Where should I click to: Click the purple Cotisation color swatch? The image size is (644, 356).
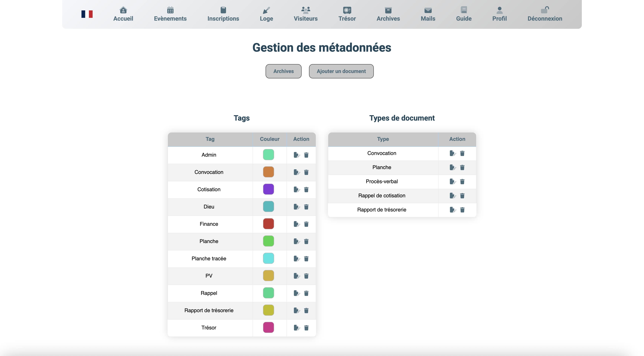(x=268, y=189)
